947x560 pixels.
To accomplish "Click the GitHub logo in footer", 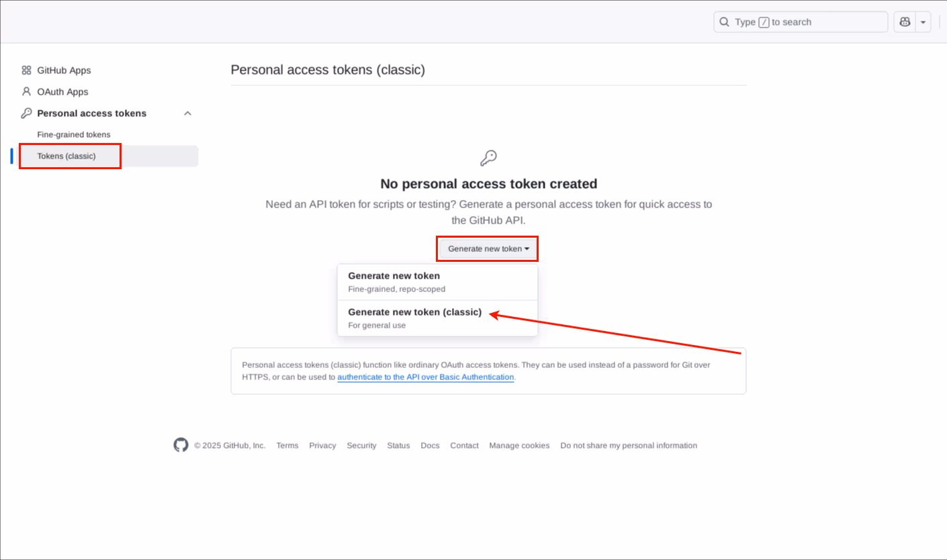I will pos(181,445).
